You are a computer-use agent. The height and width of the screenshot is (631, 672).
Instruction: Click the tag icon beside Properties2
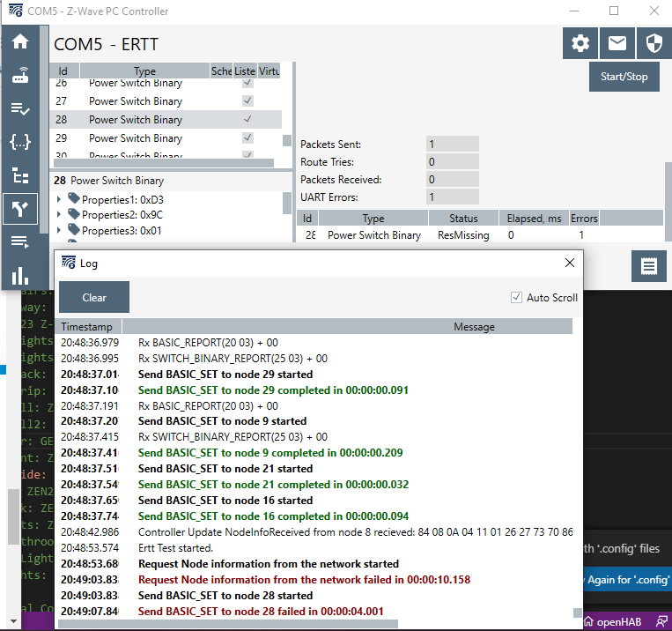point(74,213)
